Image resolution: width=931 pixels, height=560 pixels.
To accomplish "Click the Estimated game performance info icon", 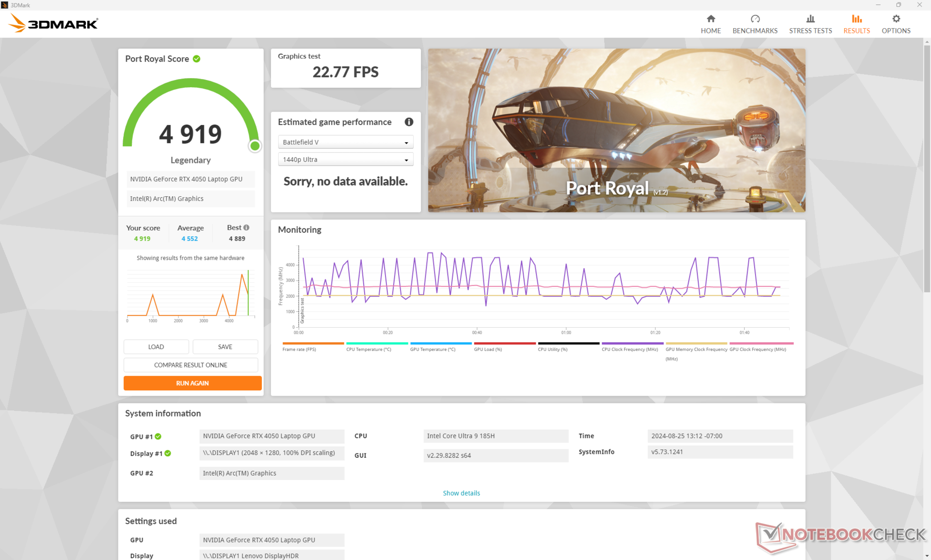I will point(409,122).
